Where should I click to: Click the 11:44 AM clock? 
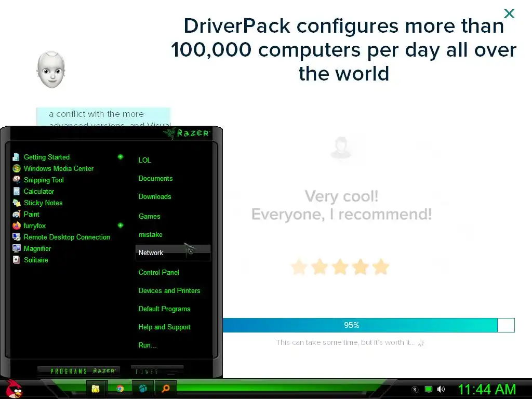tap(487, 390)
